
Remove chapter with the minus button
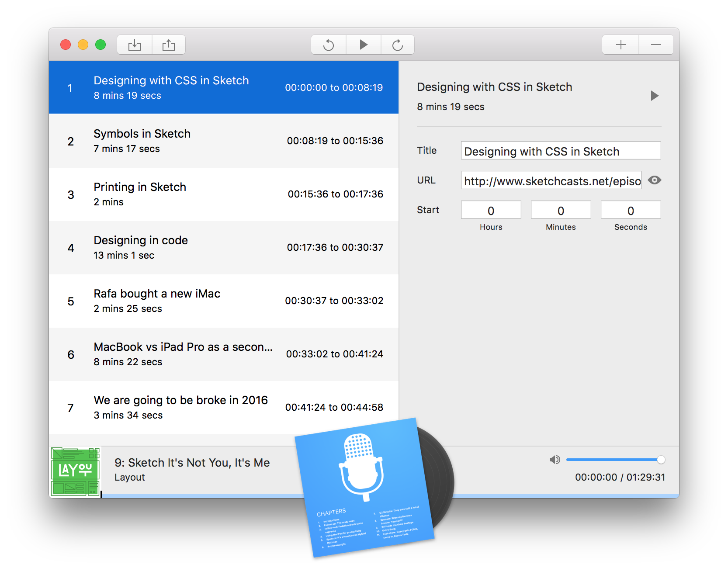[655, 45]
